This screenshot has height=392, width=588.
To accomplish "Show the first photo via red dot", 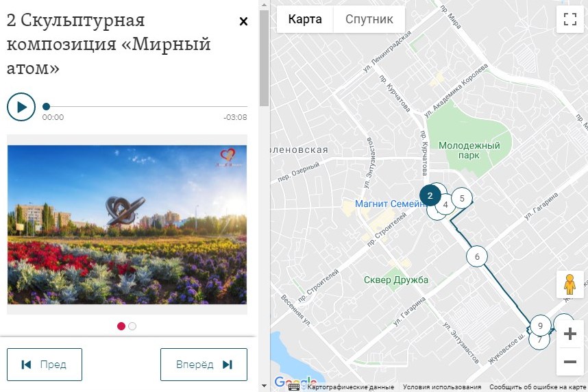I will coord(121,326).
